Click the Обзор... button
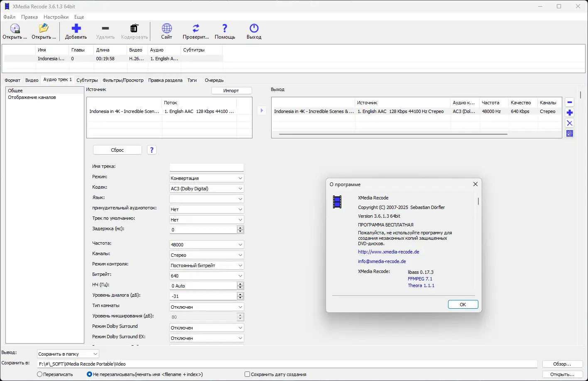The width and height of the screenshot is (588, 381). coord(562,364)
